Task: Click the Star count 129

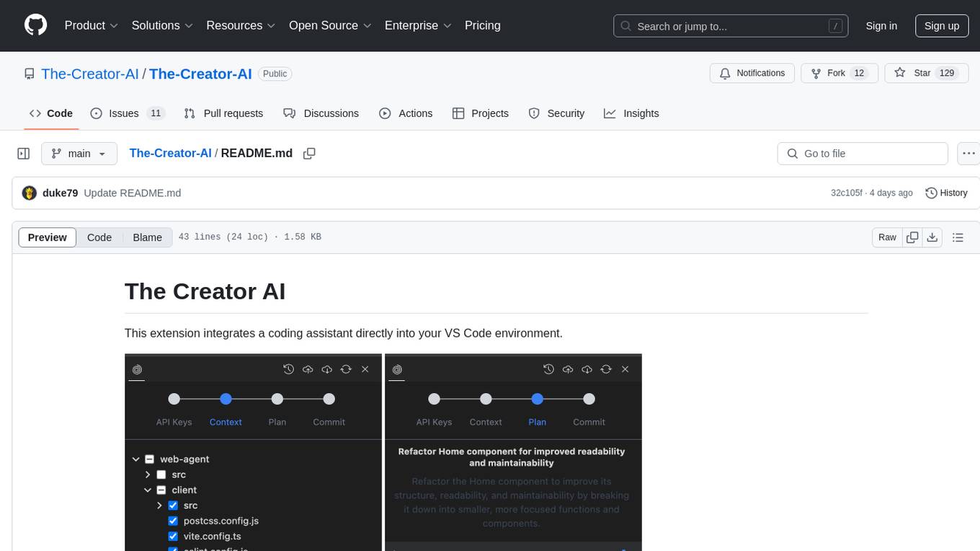Action: coord(947,73)
